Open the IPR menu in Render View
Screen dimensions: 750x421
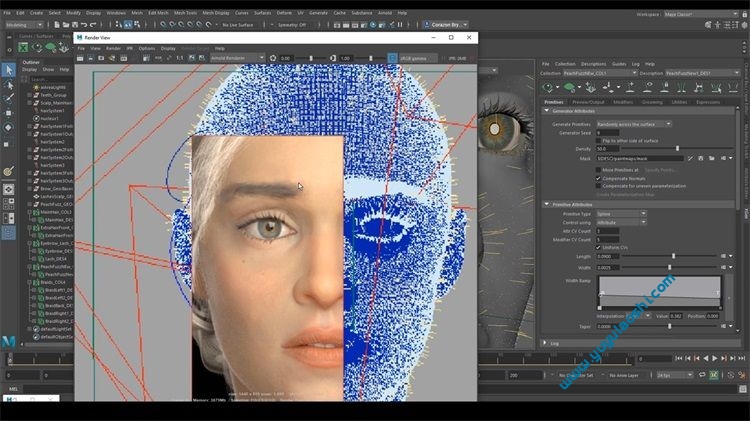[130, 48]
